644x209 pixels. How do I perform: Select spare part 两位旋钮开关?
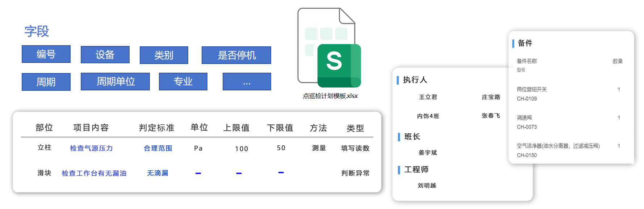(531, 89)
